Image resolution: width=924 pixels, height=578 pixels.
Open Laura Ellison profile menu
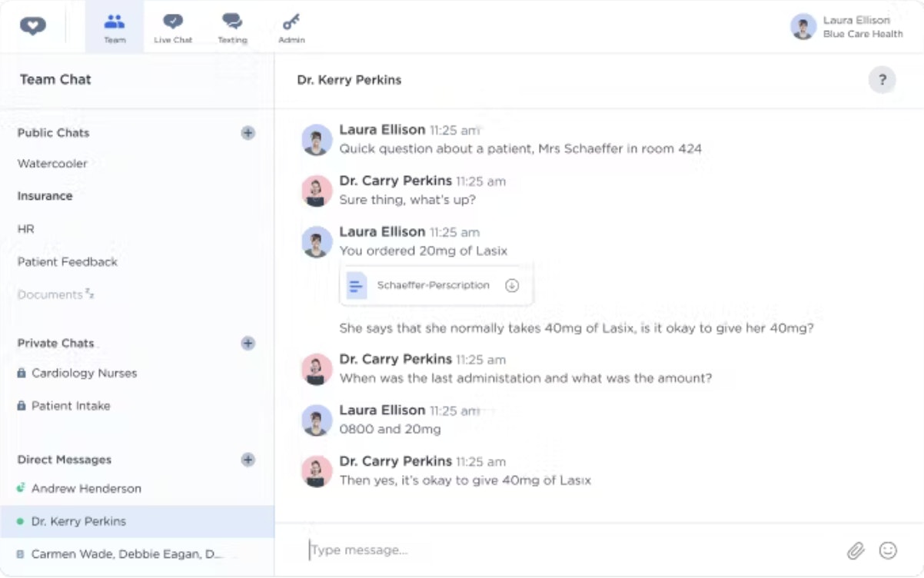[x=846, y=27]
